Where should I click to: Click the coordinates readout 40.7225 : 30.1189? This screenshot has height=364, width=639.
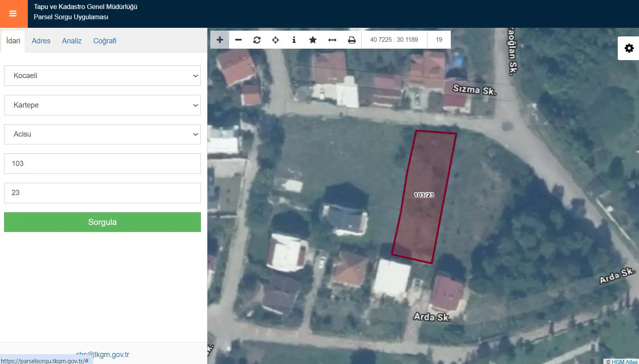[394, 40]
